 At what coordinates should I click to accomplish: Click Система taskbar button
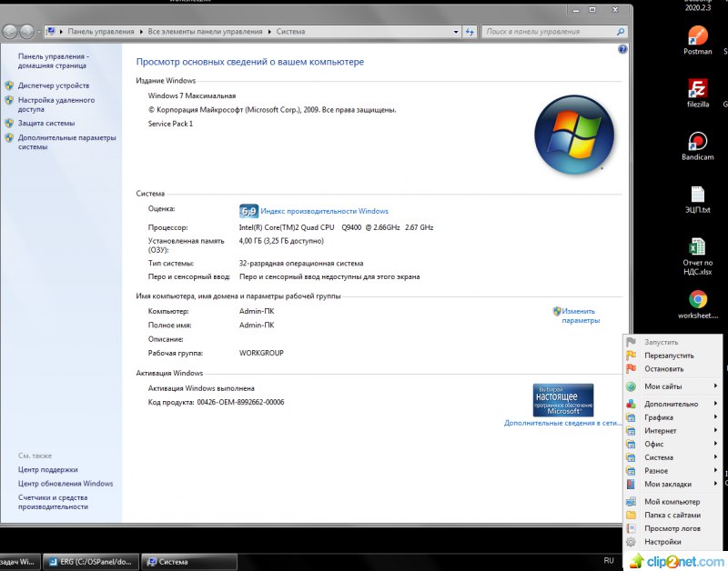click(189, 562)
